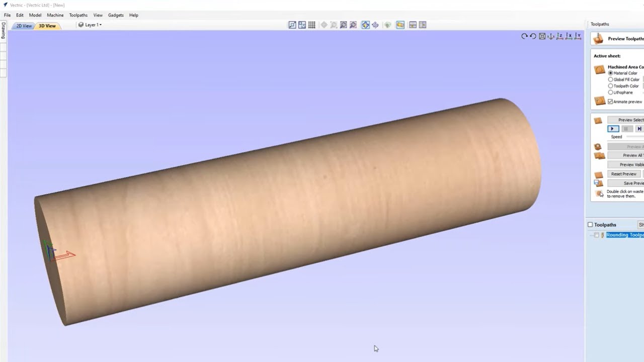The height and width of the screenshot is (362, 644).
Task: Open the Toolpaths menu
Action: pyautogui.click(x=78, y=15)
